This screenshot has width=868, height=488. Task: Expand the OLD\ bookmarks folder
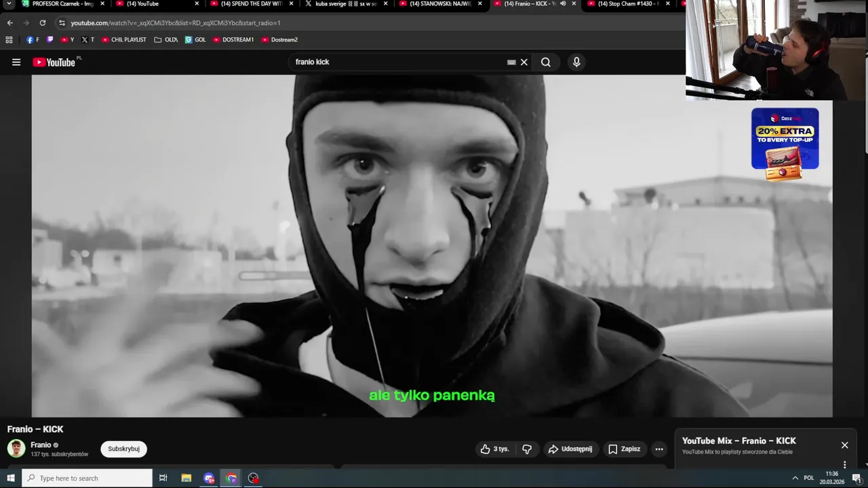point(166,40)
